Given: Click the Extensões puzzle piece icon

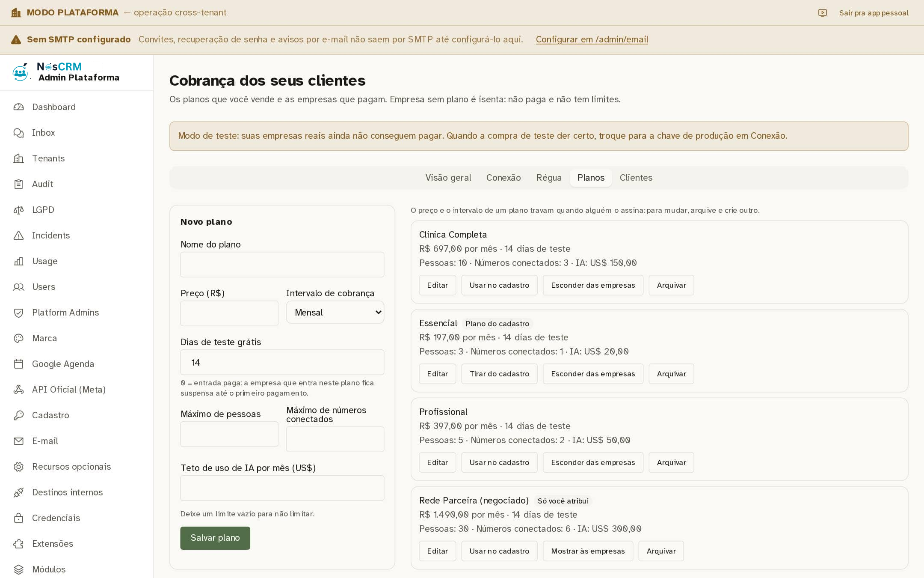Looking at the screenshot, I should pyautogui.click(x=18, y=544).
